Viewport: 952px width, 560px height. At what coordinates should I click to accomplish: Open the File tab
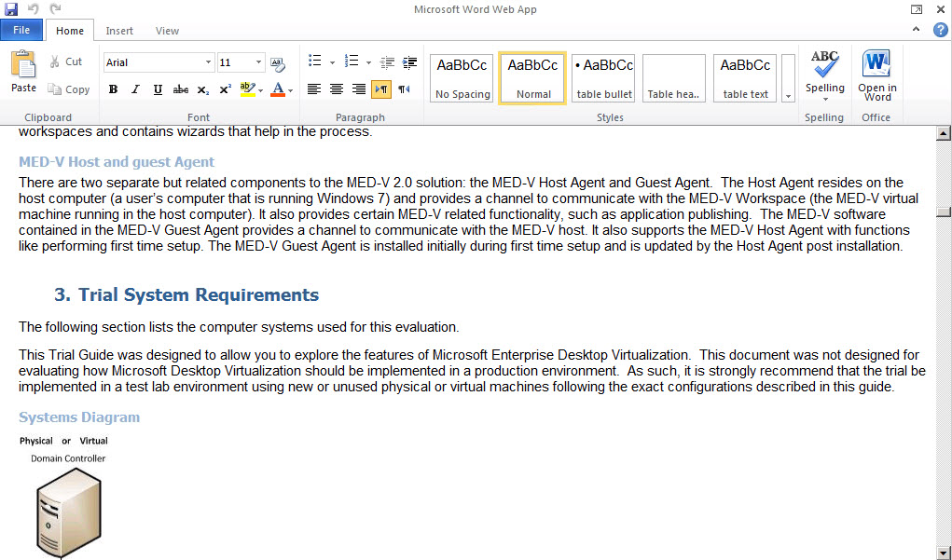[x=21, y=30]
